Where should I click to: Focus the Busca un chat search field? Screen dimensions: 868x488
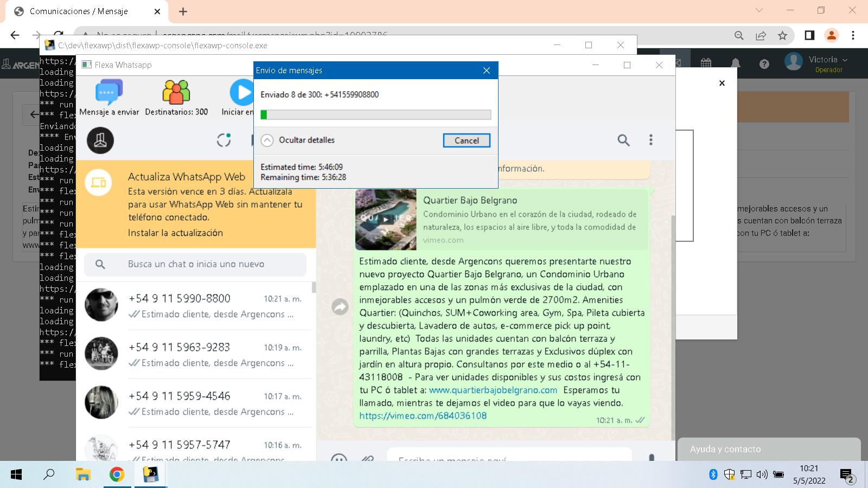click(x=195, y=264)
